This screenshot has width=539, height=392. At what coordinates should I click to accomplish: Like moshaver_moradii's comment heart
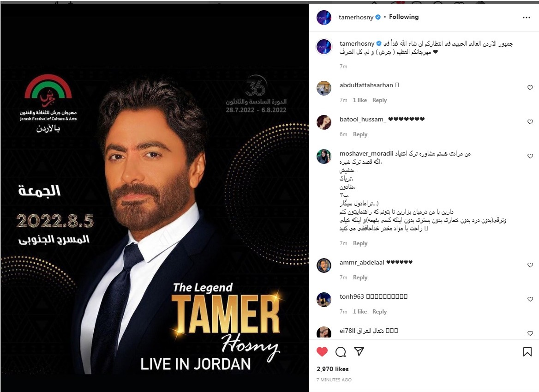coord(530,156)
